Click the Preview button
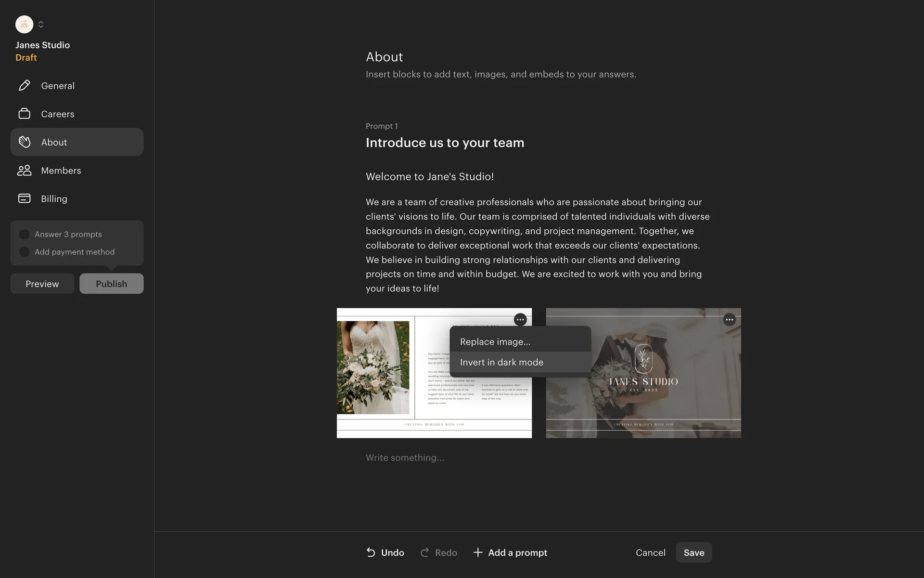This screenshot has height=578, width=924. pyautogui.click(x=42, y=284)
